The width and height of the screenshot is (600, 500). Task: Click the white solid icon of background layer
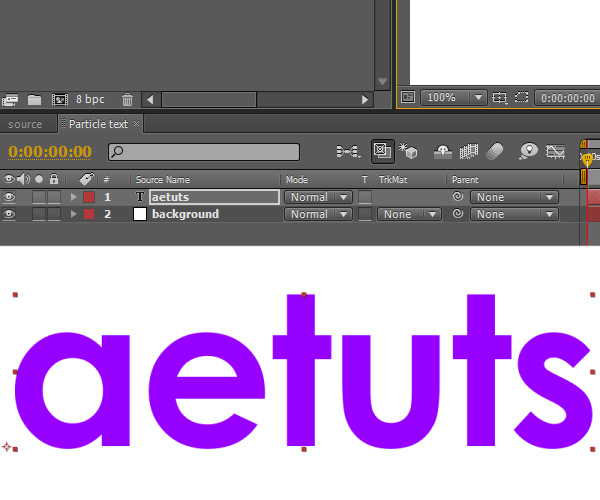point(140,214)
